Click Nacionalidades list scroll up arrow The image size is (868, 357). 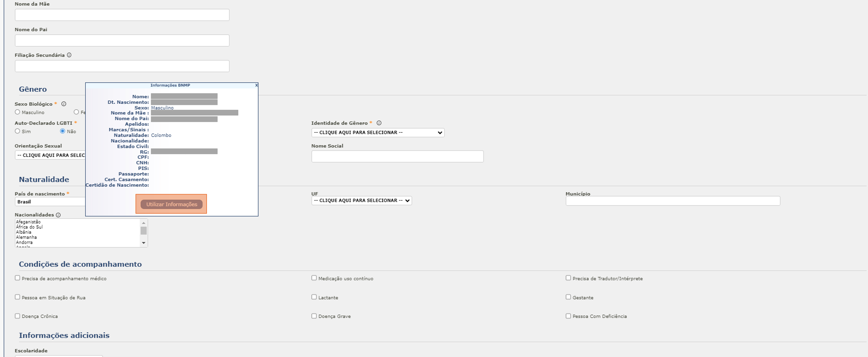(x=144, y=223)
